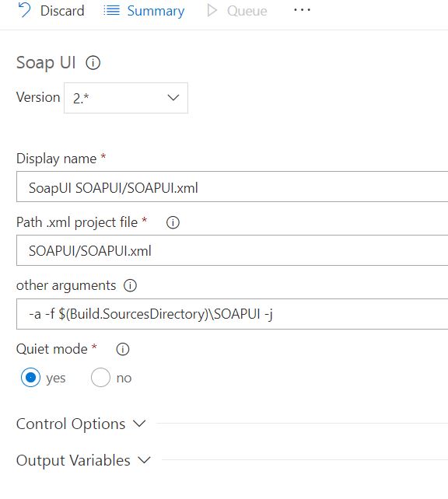
Task: Click info icon beside other arguments
Action: click(x=130, y=285)
